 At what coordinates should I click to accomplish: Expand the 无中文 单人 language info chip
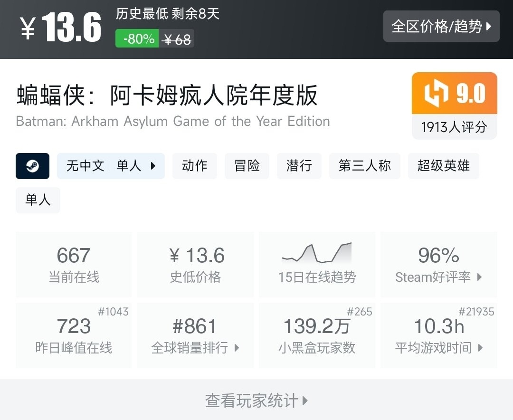click(x=111, y=166)
